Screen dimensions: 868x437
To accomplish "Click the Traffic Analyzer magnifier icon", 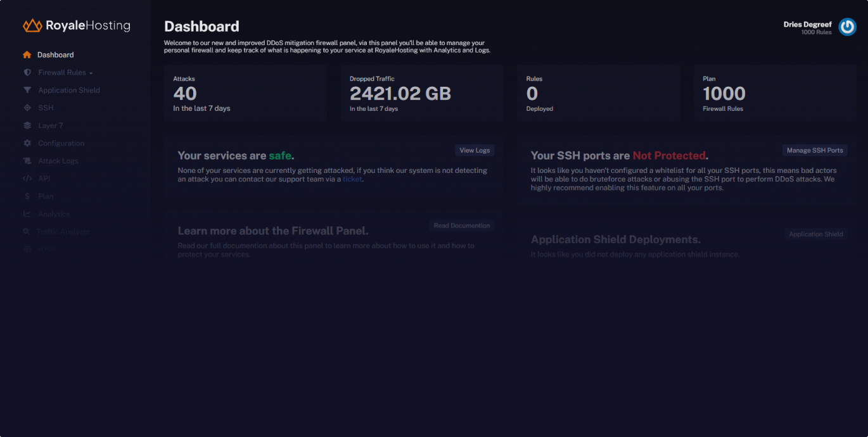I will pyautogui.click(x=27, y=232).
